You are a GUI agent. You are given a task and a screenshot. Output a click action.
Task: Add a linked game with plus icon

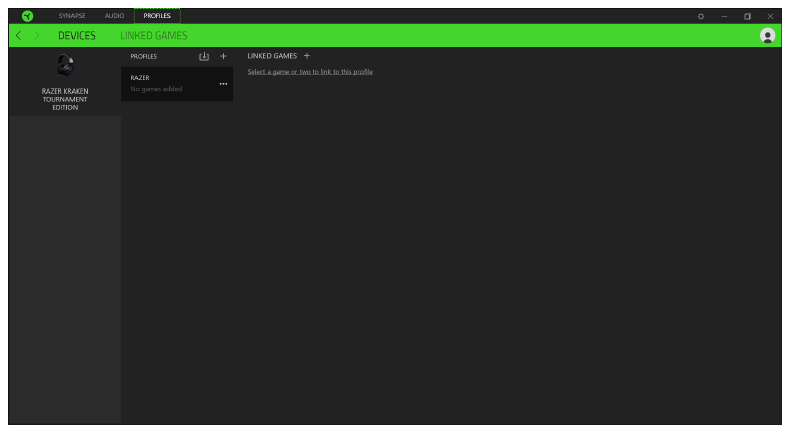[x=307, y=56]
